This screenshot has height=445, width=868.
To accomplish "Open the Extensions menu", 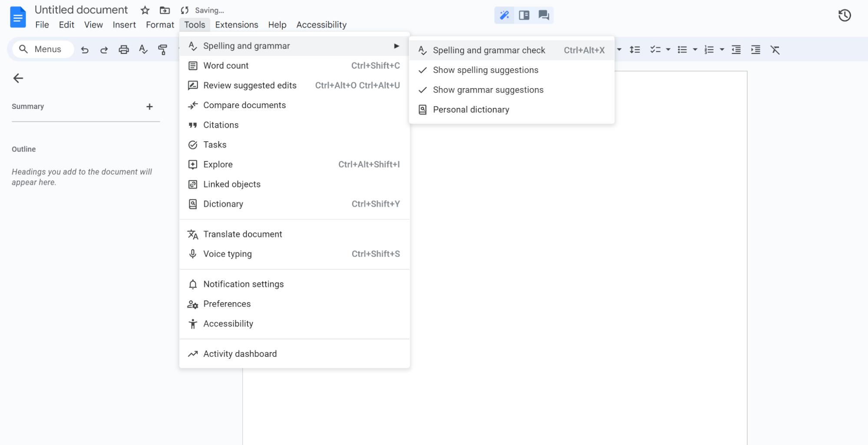I will [x=237, y=25].
